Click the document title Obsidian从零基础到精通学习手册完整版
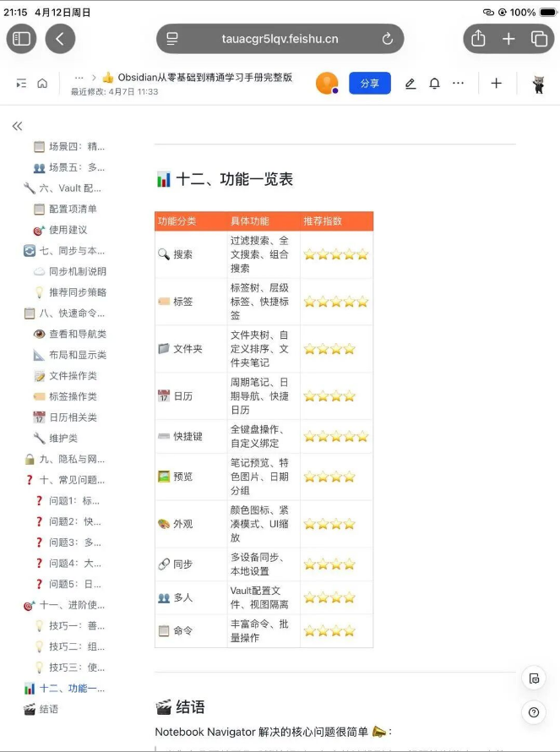 tap(205, 78)
